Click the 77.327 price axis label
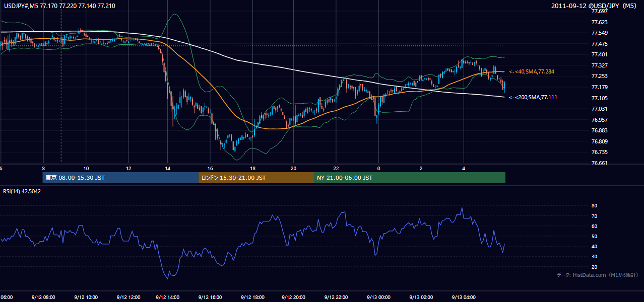 (x=600, y=65)
